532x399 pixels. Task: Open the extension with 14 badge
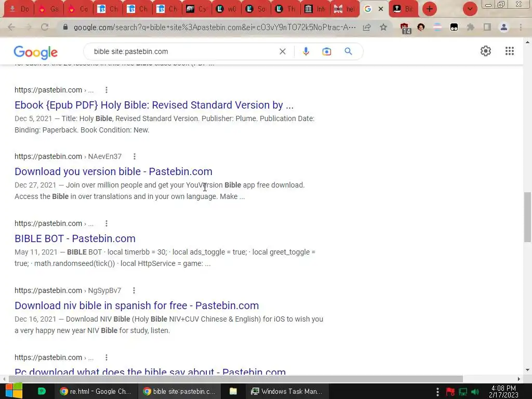(x=405, y=28)
